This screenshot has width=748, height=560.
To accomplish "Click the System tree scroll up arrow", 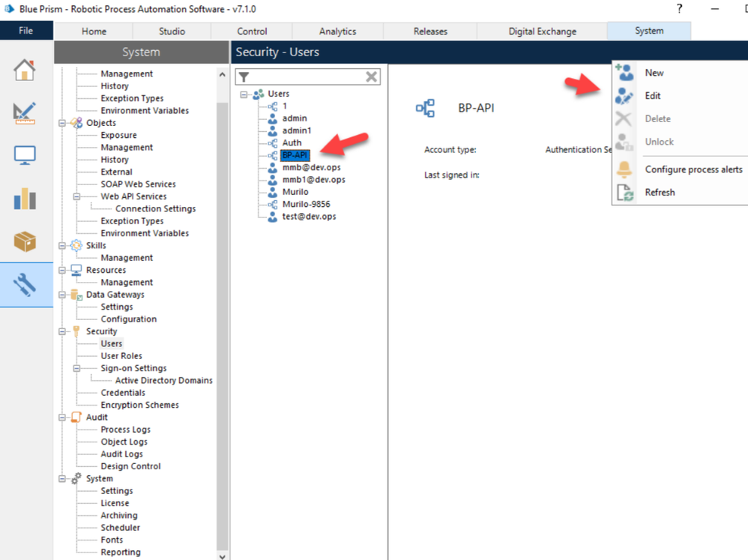I will (222, 74).
